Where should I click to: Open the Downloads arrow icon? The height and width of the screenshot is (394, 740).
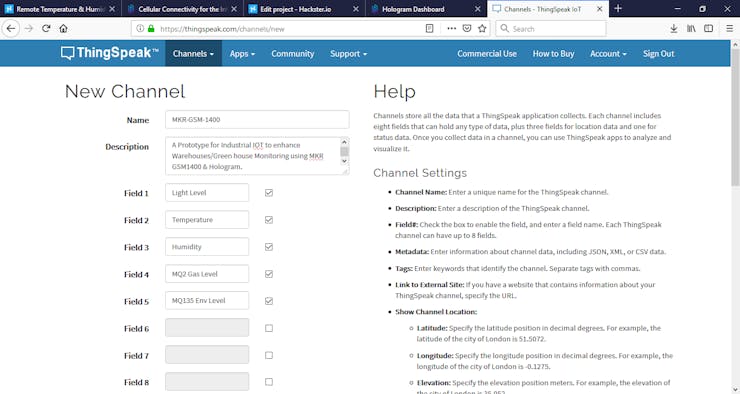pyautogui.click(x=673, y=28)
